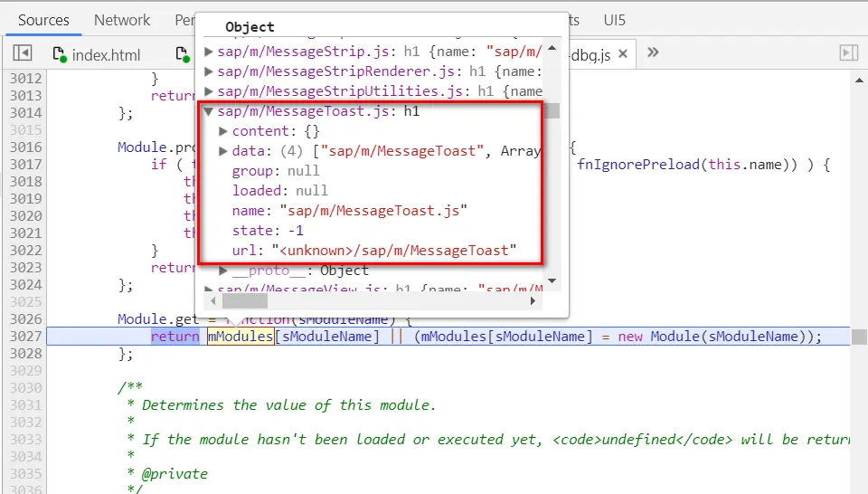Click the name value "sap/m/MessageToast.js"
Image resolution: width=868 pixels, height=494 pixels.
pos(373,211)
